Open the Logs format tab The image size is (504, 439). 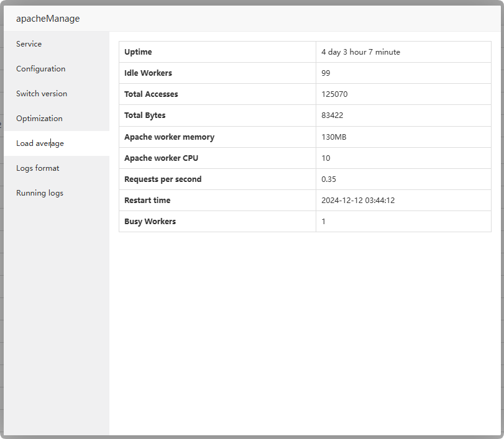coord(38,168)
